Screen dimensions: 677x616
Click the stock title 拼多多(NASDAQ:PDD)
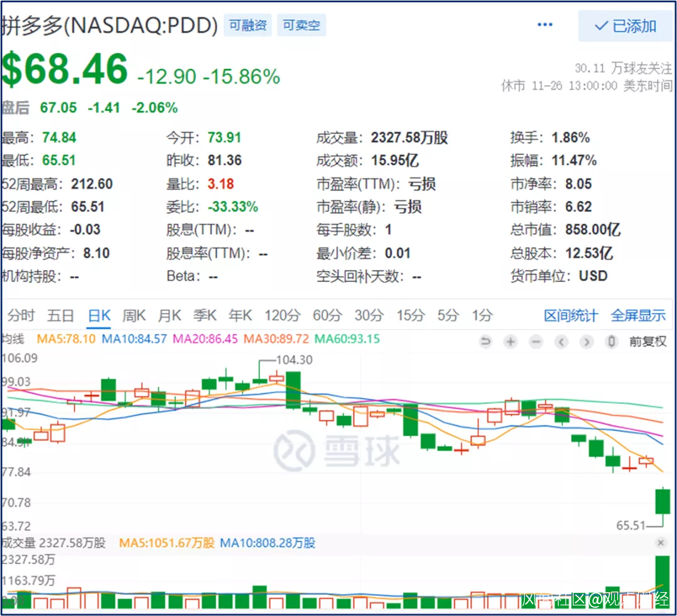pyautogui.click(x=110, y=26)
